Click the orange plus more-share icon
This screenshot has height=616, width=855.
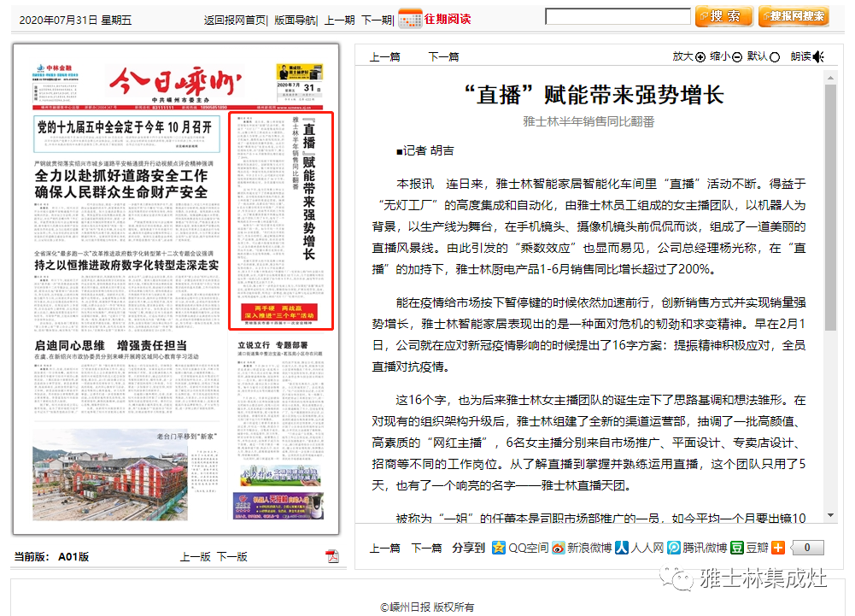point(778,548)
